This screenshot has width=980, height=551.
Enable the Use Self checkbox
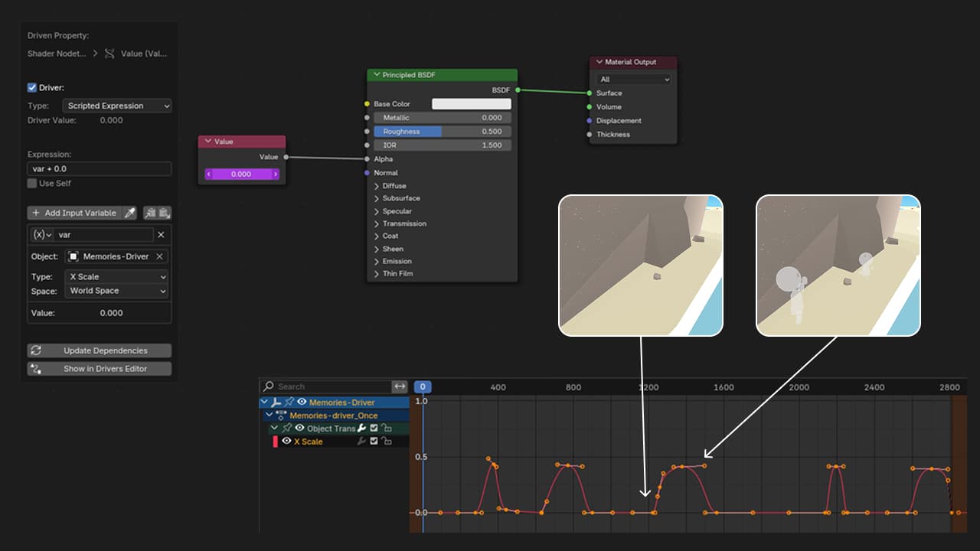click(x=32, y=184)
